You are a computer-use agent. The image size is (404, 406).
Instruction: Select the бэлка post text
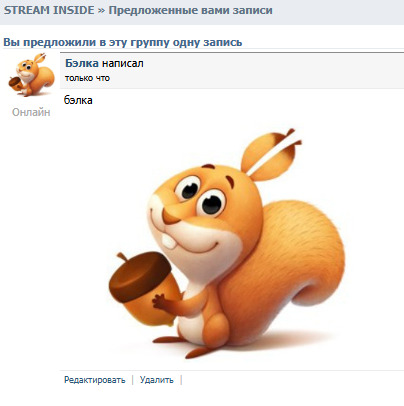pos(78,100)
